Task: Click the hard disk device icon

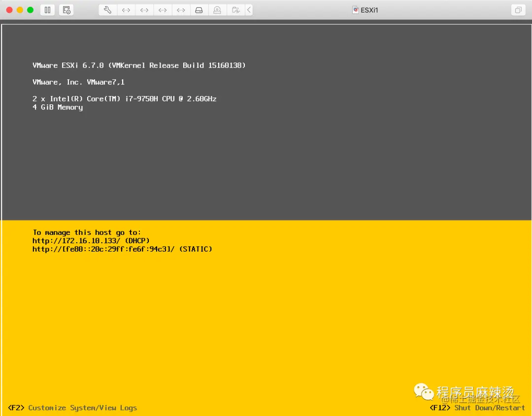Action: (x=199, y=10)
